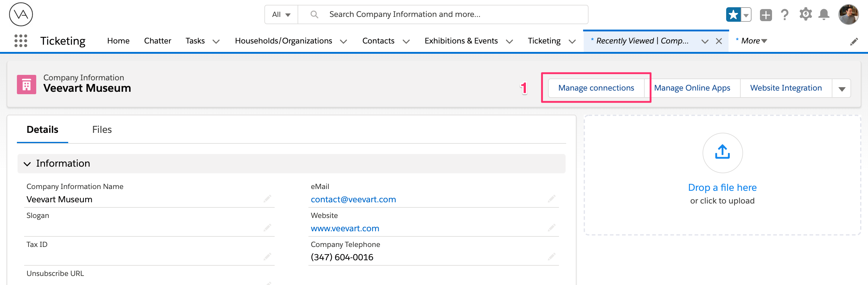Open the All search scope dropdown
The image size is (868, 285).
pos(281,14)
